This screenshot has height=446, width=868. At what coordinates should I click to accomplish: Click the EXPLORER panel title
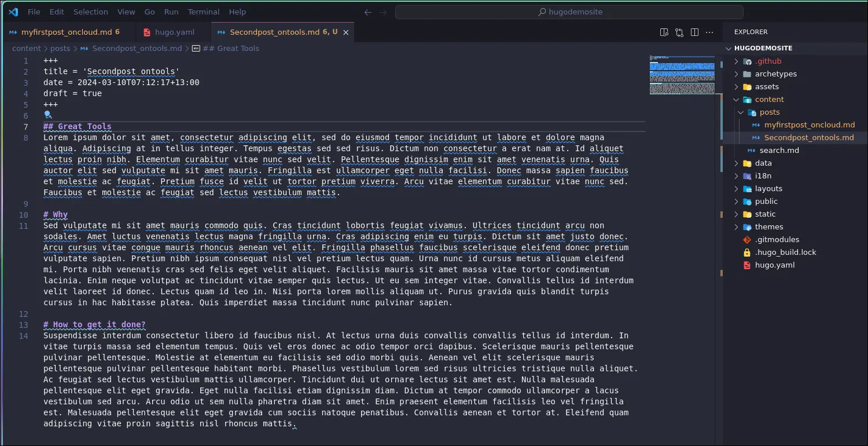(751, 32)
